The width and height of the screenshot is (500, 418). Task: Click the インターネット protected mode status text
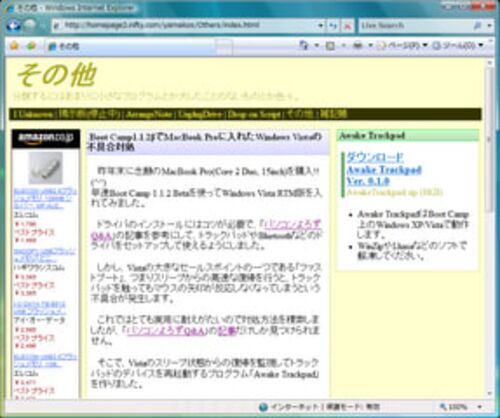point(325,407)
